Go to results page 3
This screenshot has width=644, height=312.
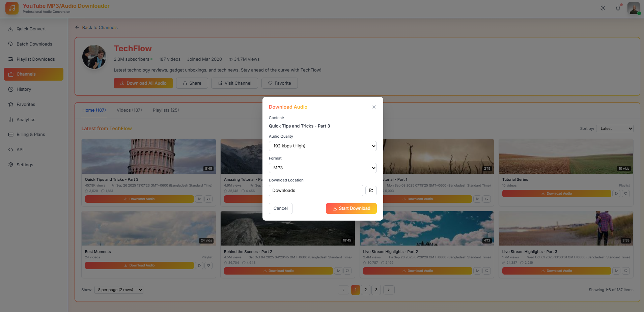point(376,290)
